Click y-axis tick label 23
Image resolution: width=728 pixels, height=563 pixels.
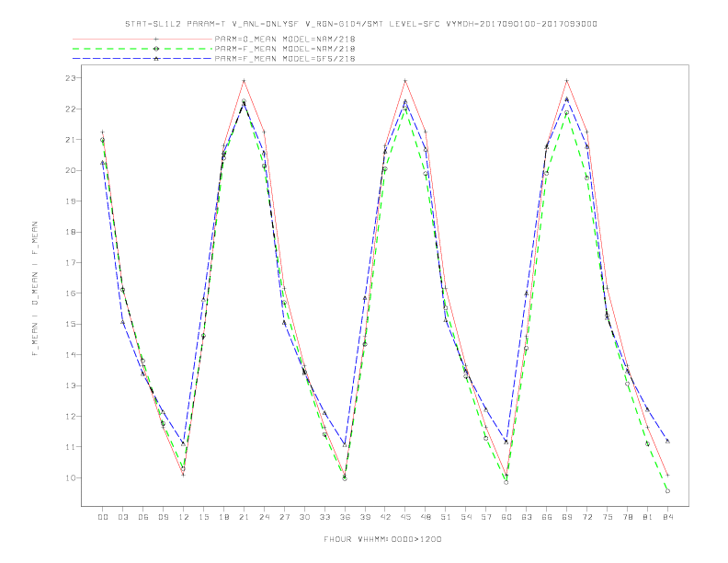tap(70, 78)
